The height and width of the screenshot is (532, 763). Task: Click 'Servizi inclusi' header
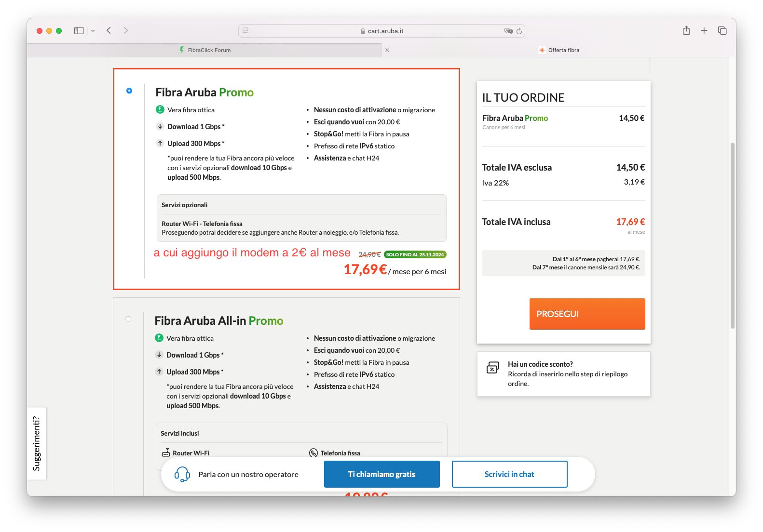180,433
